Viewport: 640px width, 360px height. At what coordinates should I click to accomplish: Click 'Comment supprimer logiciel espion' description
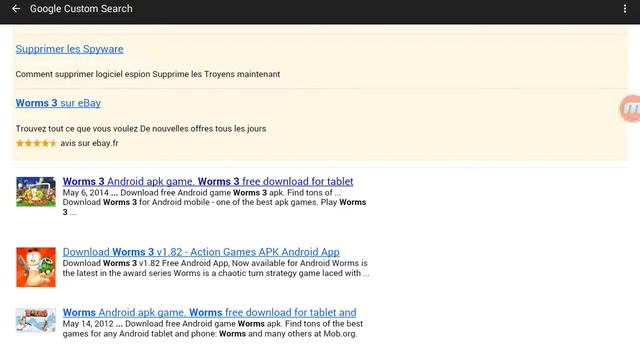(x=148, y=74)
